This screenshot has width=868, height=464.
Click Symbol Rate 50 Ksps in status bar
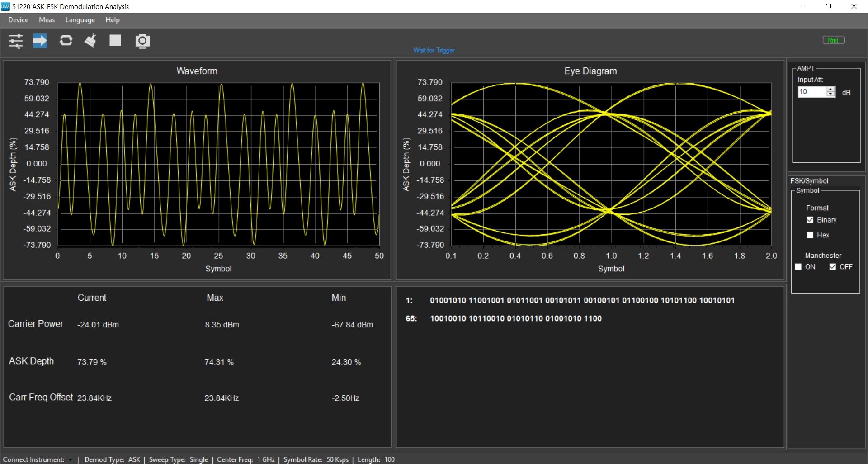coord(316,459)
